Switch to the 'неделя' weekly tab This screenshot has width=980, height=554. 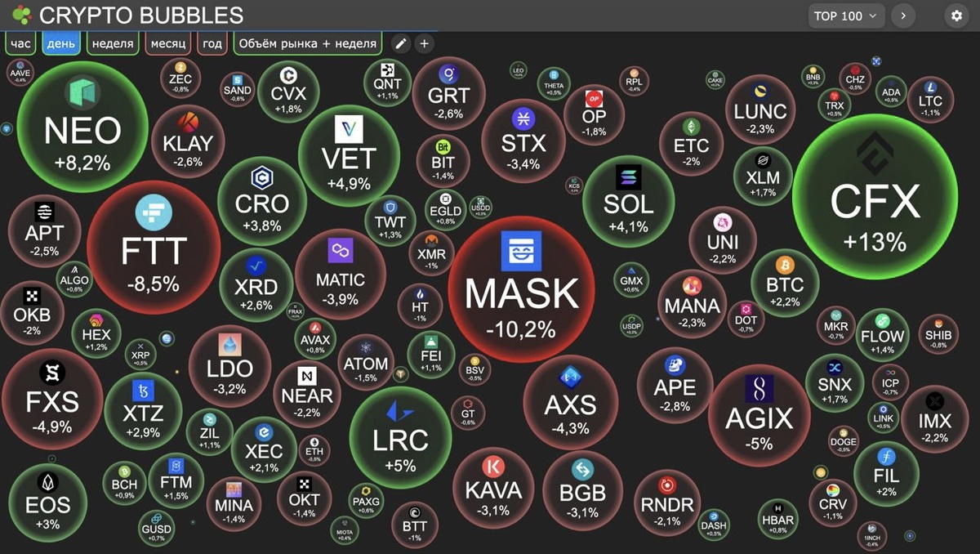click(x=113, y=43)
